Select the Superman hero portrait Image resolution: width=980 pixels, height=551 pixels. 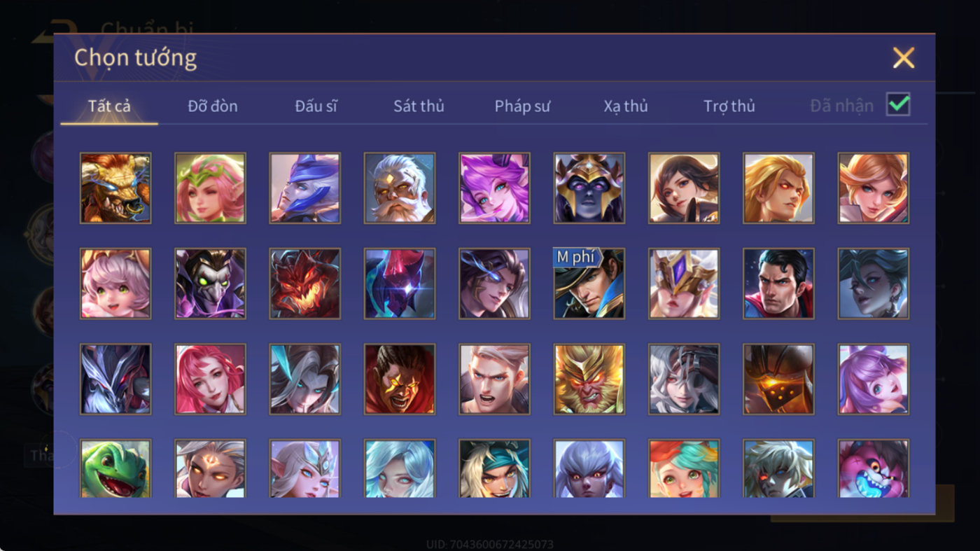(778, 284)
